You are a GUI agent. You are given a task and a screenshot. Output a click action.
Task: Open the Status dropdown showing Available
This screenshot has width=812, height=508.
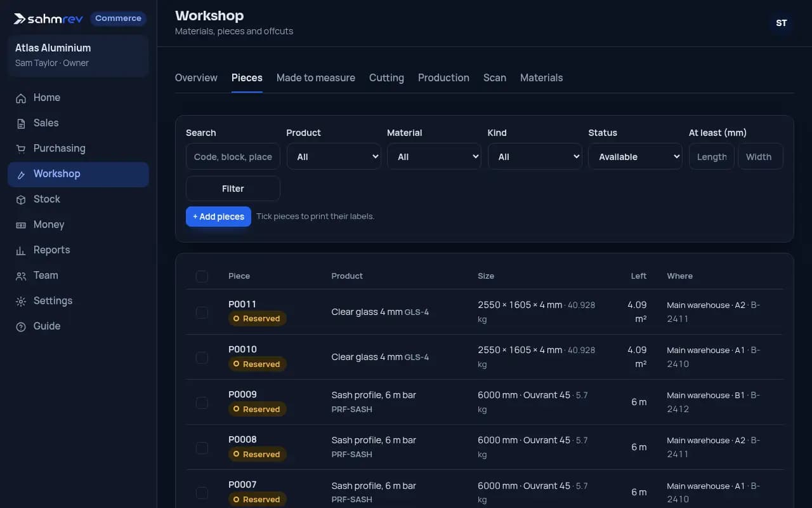(x=635, y=156)
